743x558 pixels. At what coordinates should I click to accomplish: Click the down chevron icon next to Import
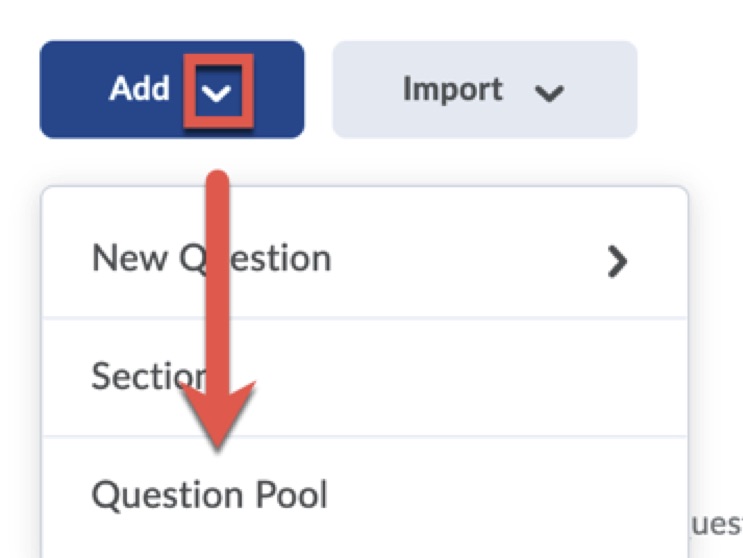tap(549, 93)
